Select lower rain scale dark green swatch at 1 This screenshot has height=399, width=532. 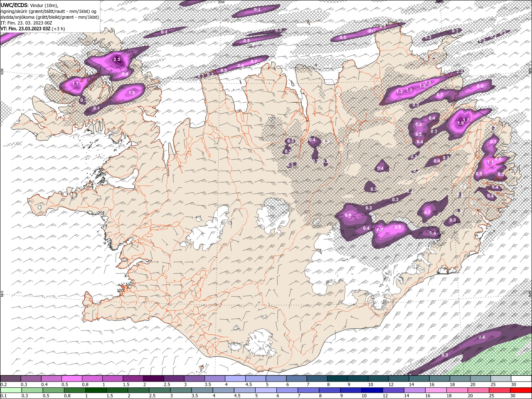point(95,390)
